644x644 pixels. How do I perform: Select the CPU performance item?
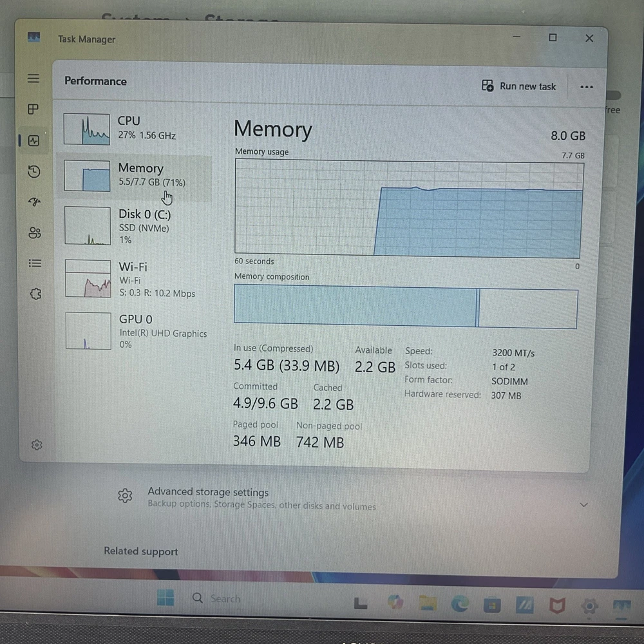tap(134, 128)
